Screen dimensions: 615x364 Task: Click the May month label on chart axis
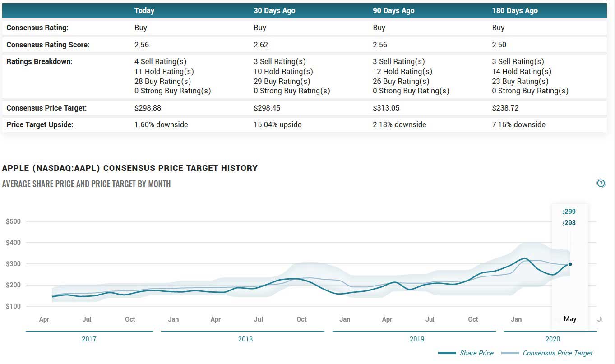(x=570, y=319)
